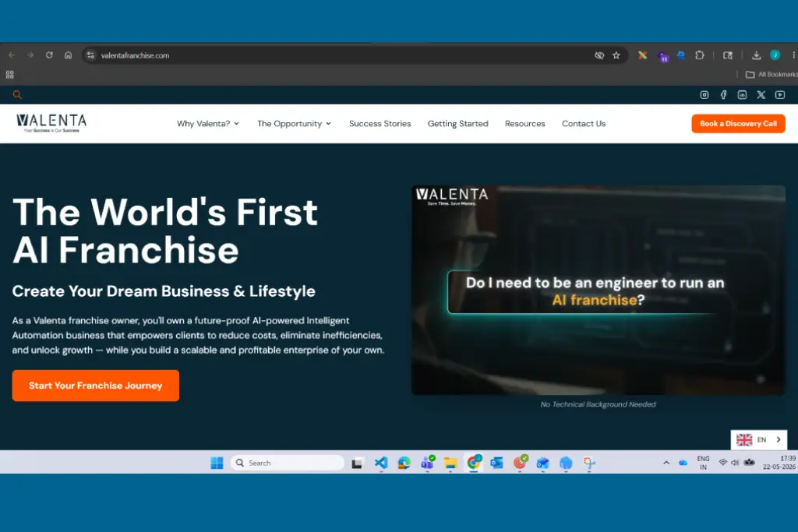The image size is (798, 532).
Task: Open the taskbar clock showing 17:39
Action: click(x=779, y=463)
